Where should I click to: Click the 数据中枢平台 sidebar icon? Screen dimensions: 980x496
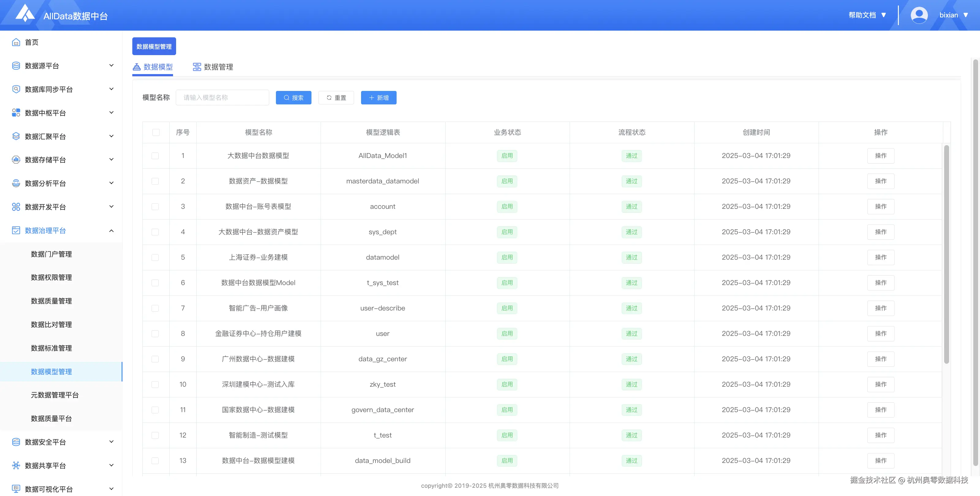(x=16, y=113)
